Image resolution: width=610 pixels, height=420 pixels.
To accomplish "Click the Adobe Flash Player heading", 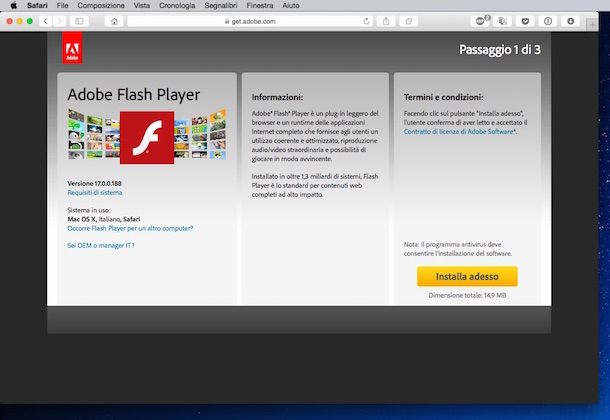I will 134,94.
